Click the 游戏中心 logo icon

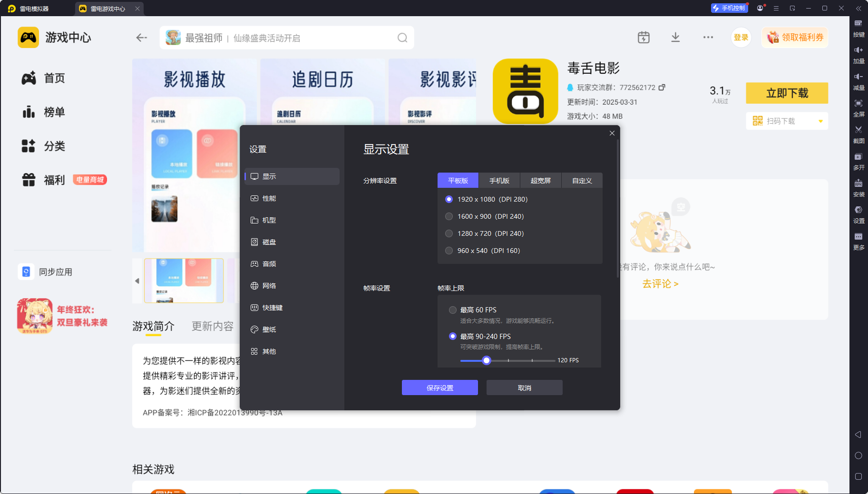(28, 38)
